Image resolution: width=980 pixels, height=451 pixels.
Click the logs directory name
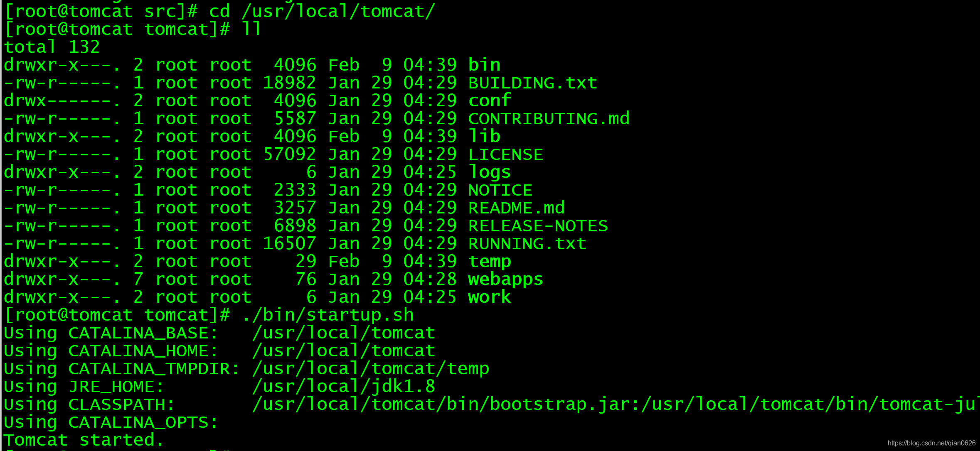[490, 172]
